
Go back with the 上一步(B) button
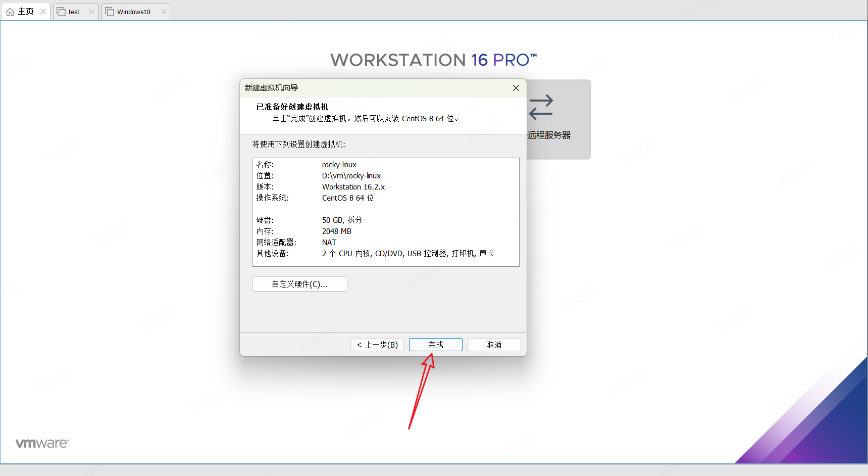click(x=377, y=345)
